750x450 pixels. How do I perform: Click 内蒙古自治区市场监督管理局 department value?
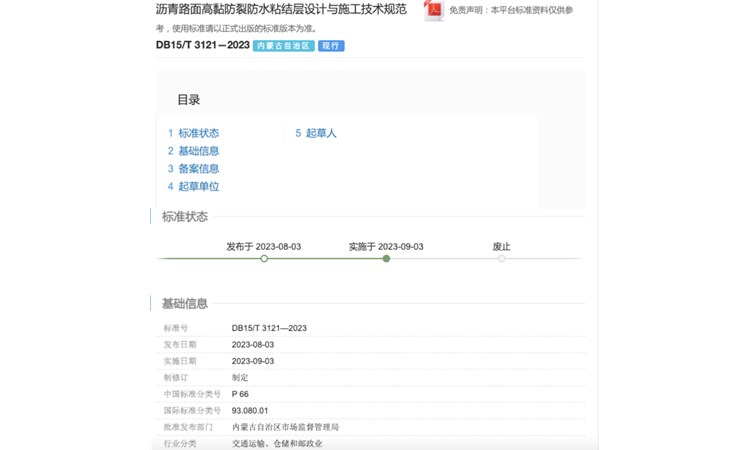[x=285, y=427]
